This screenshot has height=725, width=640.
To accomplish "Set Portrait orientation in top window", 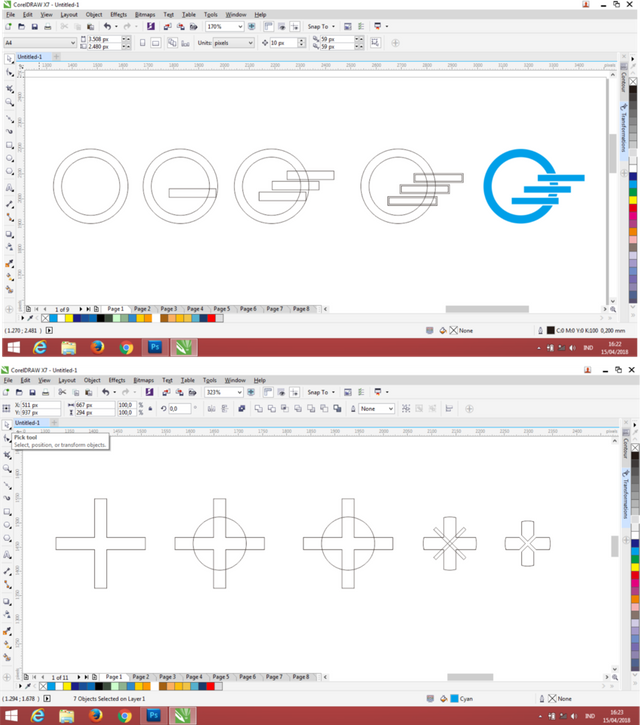I will [142, 43].
